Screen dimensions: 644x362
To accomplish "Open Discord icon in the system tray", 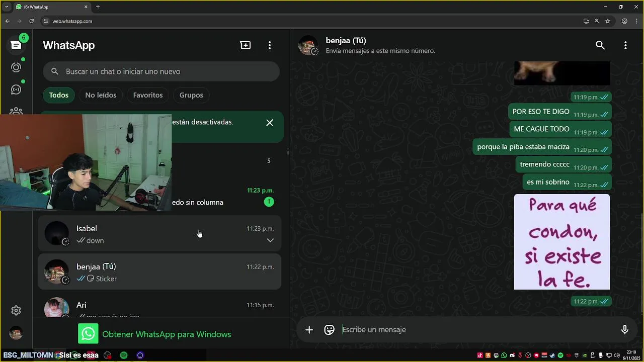I will [512, 355].
